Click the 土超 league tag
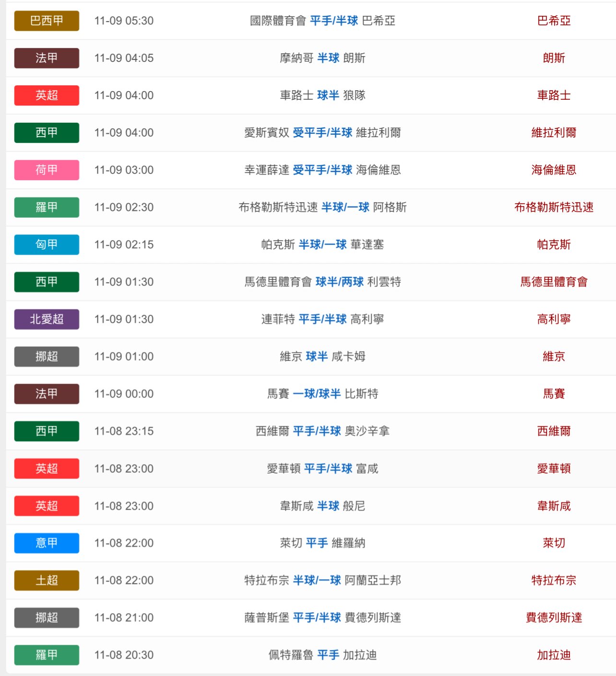616x676 pixels. 47,581
